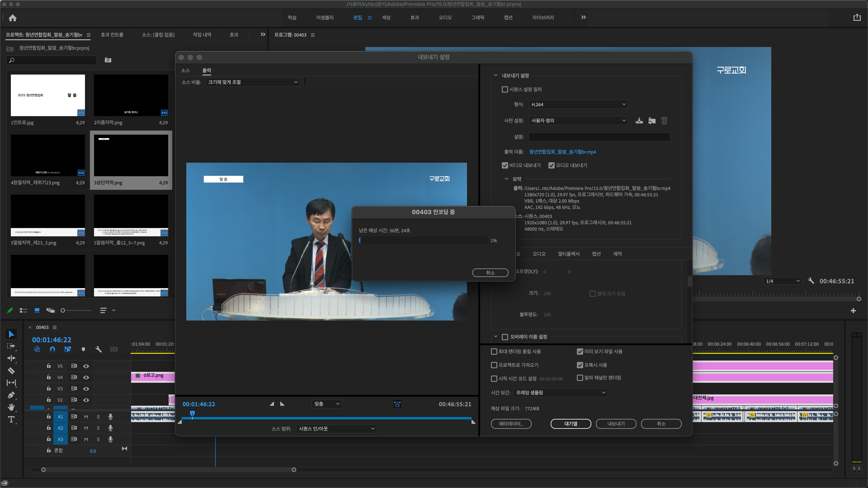Viewport: 868px width, 488px height.
Task: Open the effect controls panel tab
Action: [x=112, y=35]
